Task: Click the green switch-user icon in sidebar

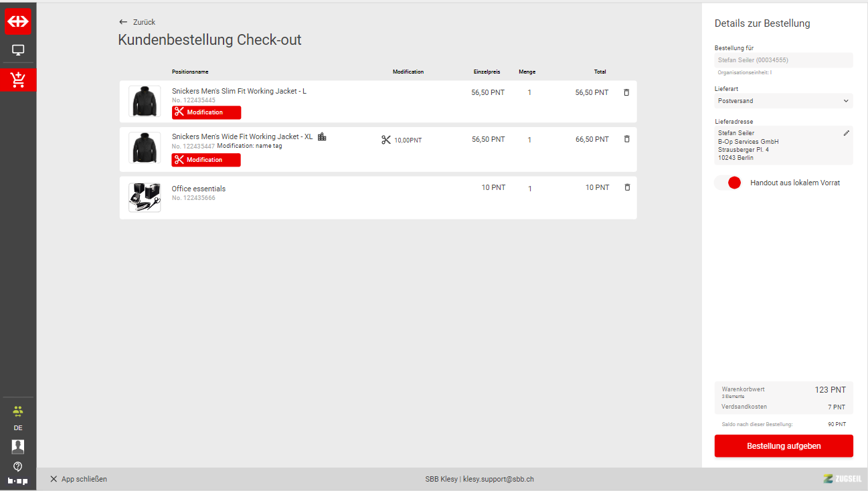Action: point(18,411)
